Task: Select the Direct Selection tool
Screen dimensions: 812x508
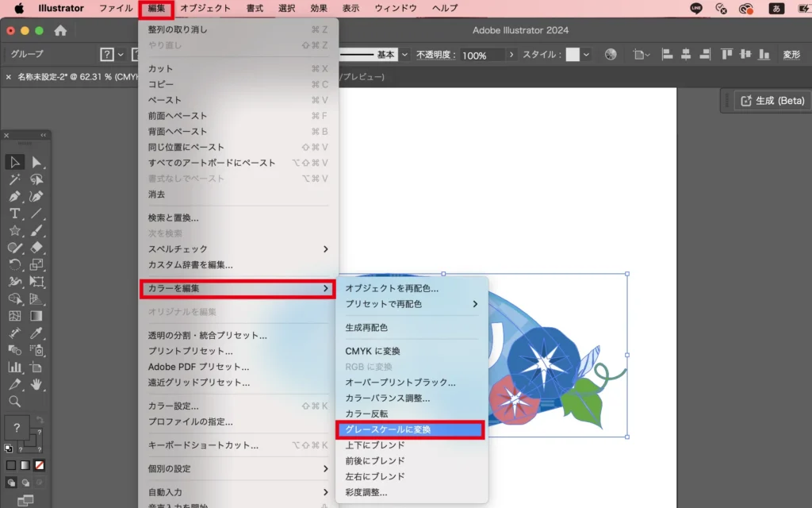Action: [36, 162]
